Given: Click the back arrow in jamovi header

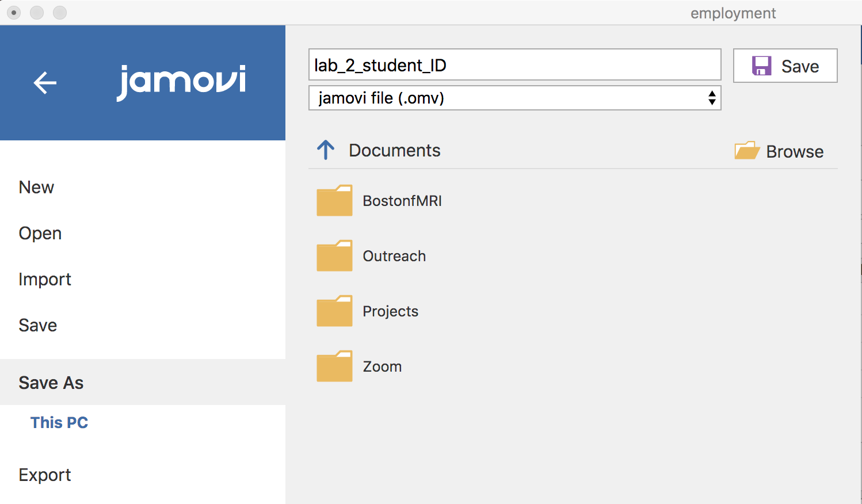Looking at the screenshot, I should click(45, 83).
